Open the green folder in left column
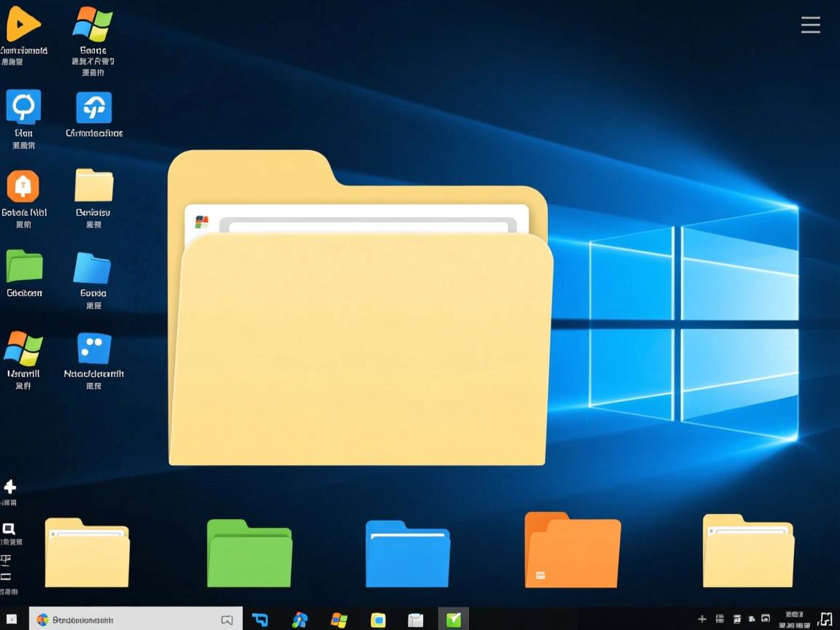The height and width of the screenshot is (630, 840). (24, 266)
